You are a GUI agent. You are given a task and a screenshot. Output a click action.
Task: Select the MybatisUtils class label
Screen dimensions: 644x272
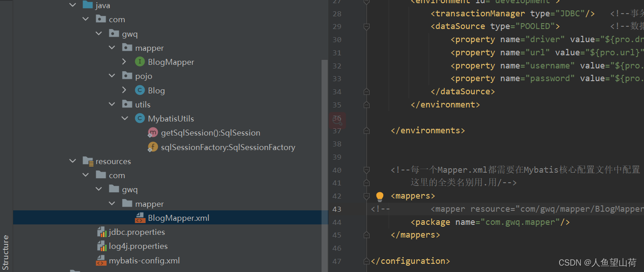point(171,118)
